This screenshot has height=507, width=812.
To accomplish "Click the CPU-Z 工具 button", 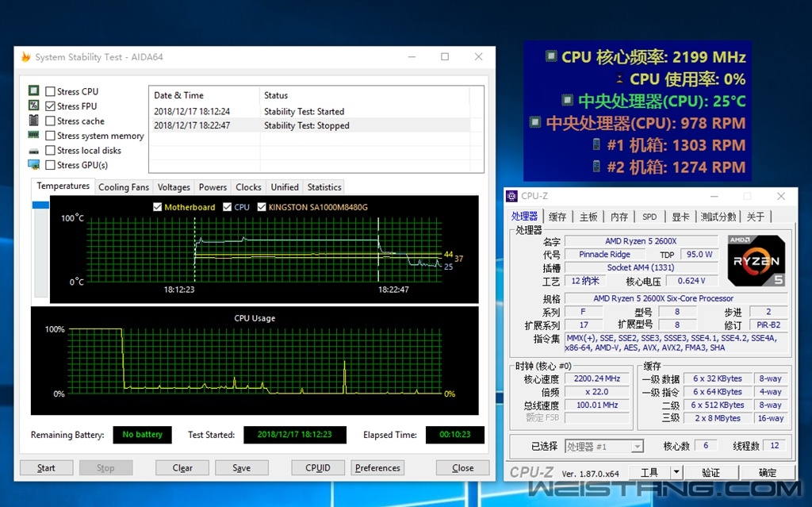I will (x=649, y=472).
